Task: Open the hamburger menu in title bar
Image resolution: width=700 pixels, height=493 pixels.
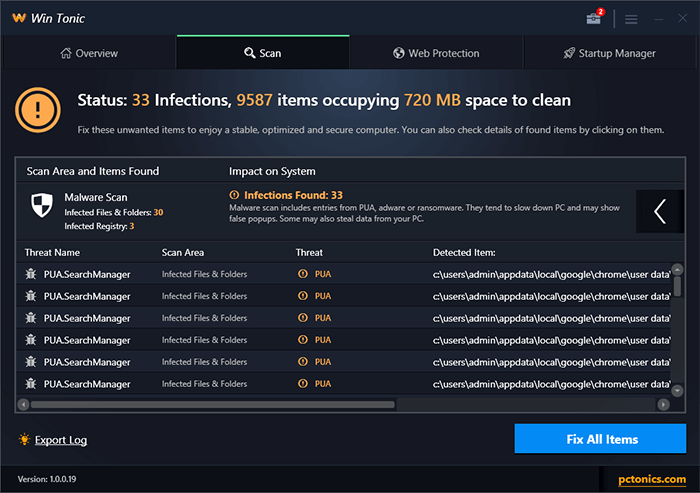Action: coord(631,19)
